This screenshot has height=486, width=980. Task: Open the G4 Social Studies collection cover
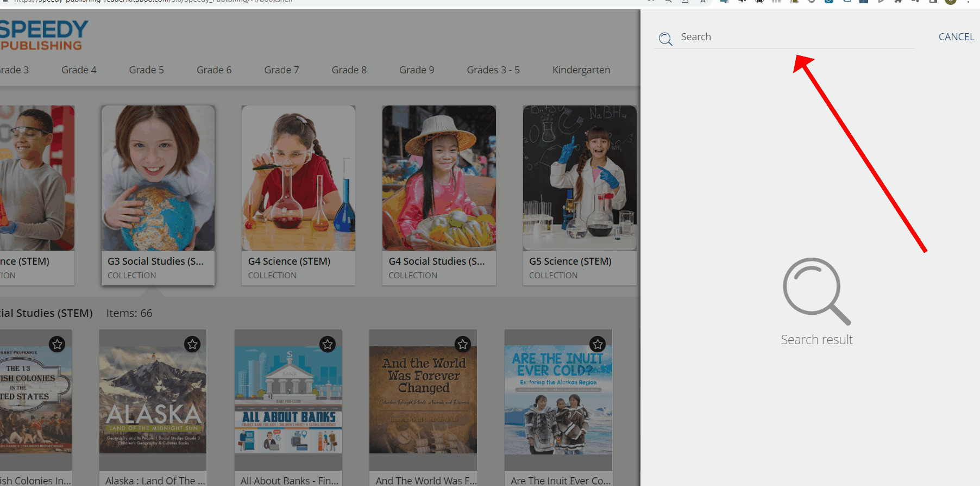439,178
